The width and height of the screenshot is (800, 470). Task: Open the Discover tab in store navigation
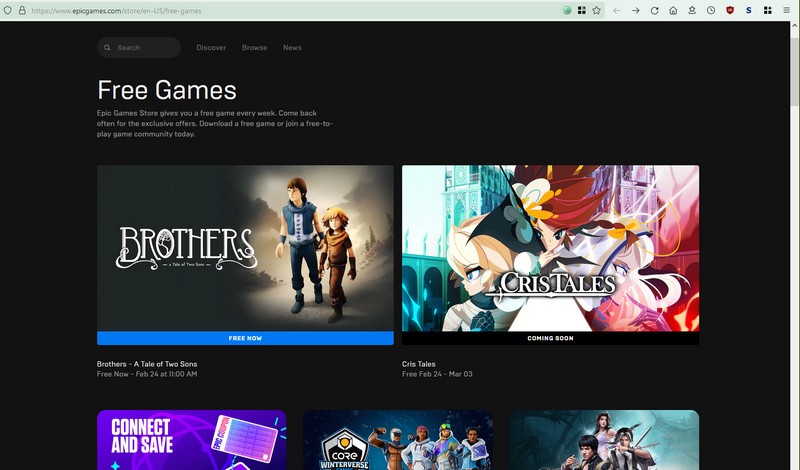click(211, 48)
